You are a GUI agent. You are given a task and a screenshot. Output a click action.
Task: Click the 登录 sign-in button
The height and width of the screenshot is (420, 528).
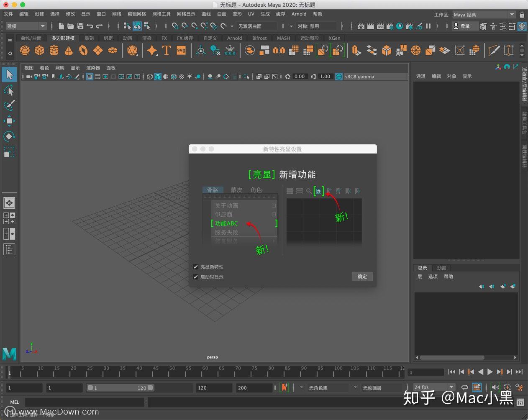click(462, 26)
